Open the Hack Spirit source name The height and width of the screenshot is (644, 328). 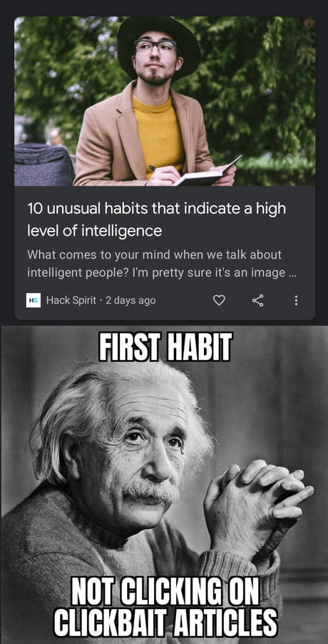click(x=71, y=301)
